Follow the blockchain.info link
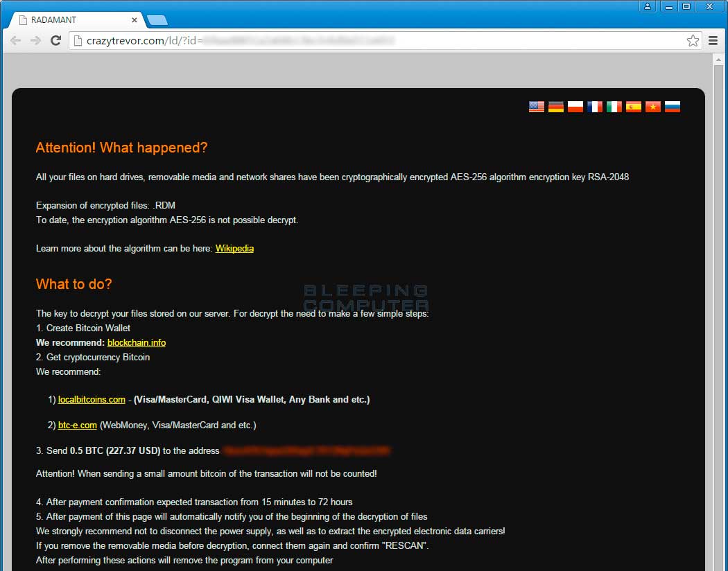This screenshot has height=571, width=728. tap(137, 343)
